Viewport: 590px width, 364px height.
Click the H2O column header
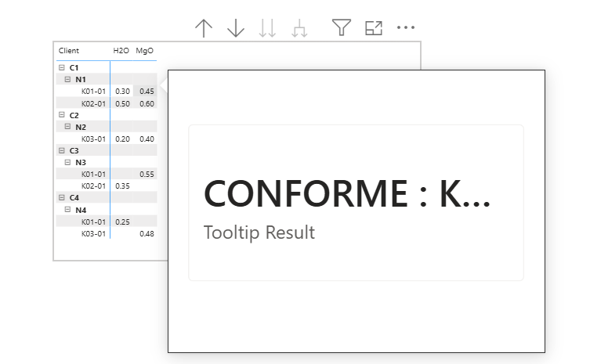121,51
